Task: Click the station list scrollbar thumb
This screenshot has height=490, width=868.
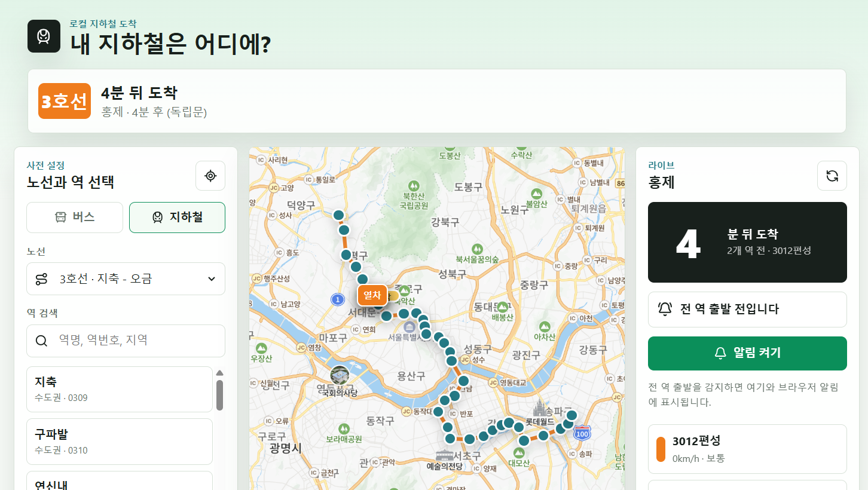Action: pos(219,395)
